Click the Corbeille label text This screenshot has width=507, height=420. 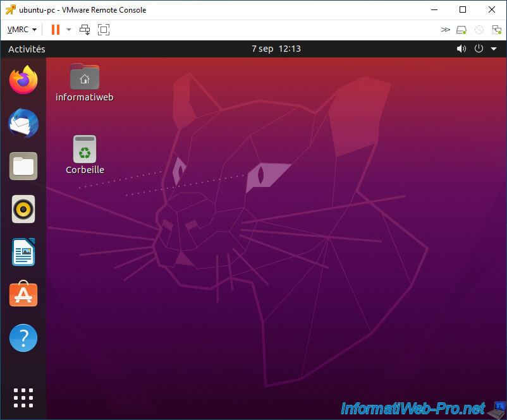(85, 170)
